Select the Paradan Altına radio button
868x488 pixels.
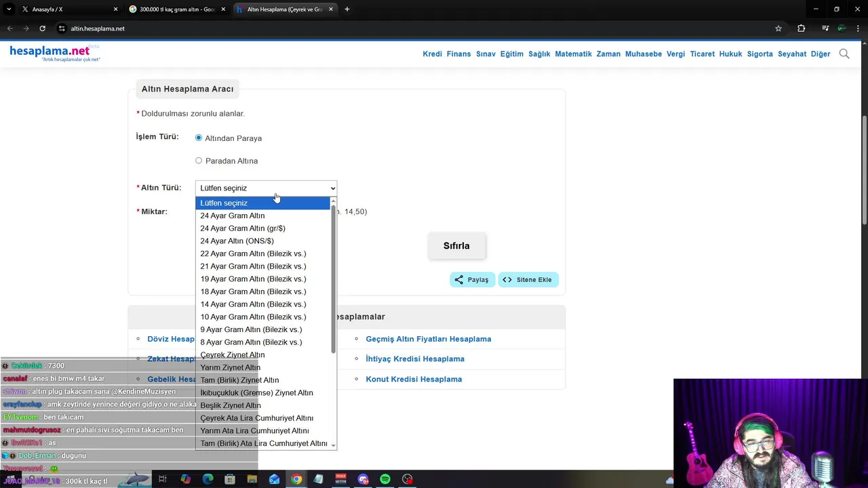pyautogui.click(x=199, y=161)
